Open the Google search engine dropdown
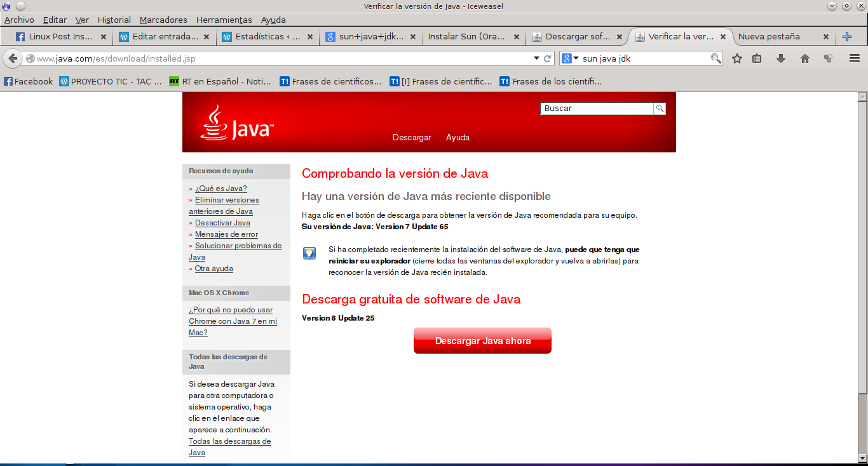 point(570,58)
